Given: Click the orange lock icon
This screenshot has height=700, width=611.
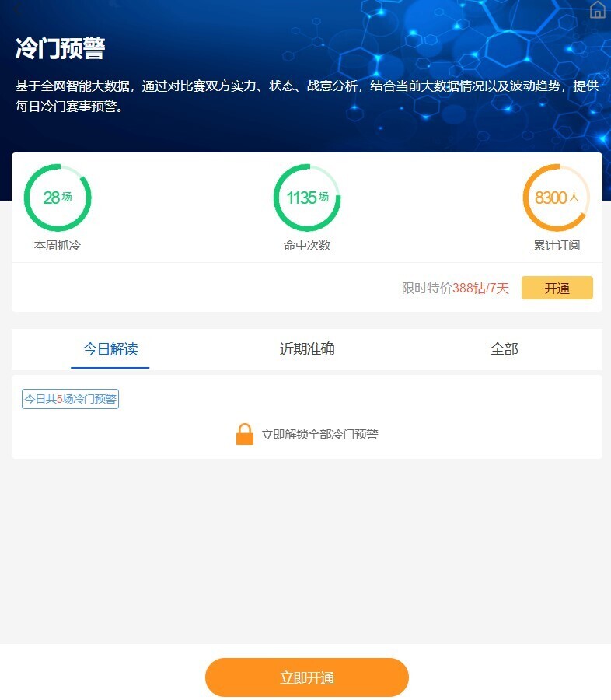Looking at the screenshot, I should (x=245, y=434).
